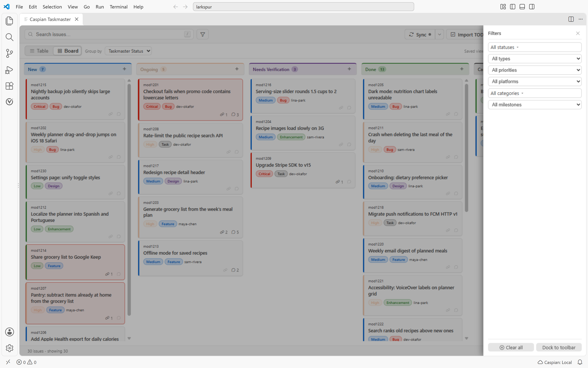
Task: Click the filter funnel icon beside search
Action: click(x=202, y=34)
